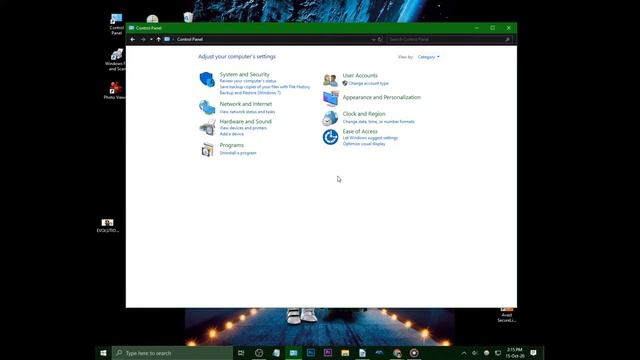Click the taskbar Type here to search box

click(x=172, y=353)
